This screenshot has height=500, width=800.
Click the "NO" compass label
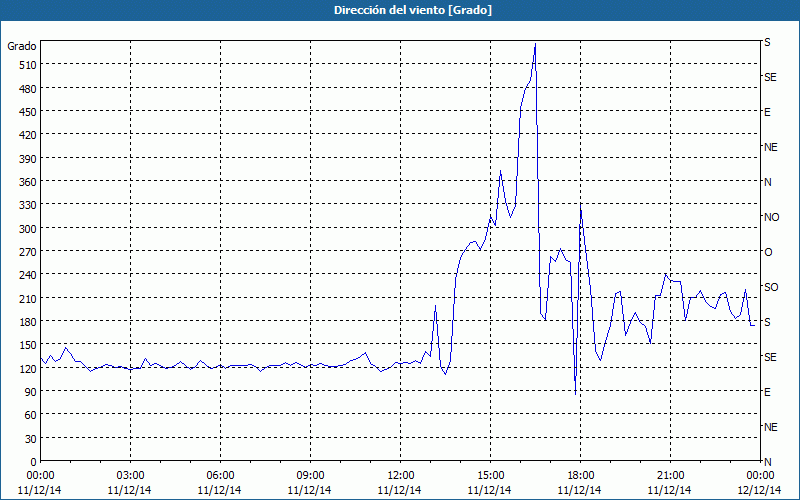pyautogui.click(x=771, y=217)
